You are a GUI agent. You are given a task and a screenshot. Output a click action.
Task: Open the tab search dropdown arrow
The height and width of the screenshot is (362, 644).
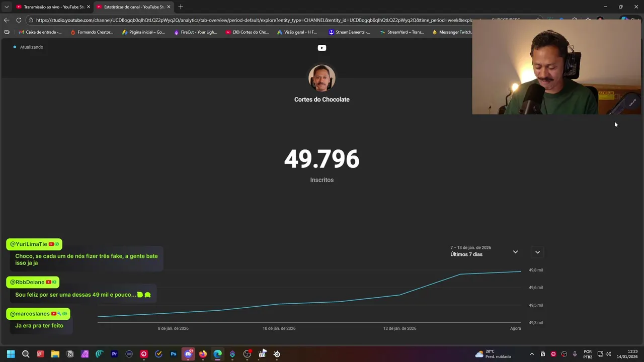(x=7, y=7)
